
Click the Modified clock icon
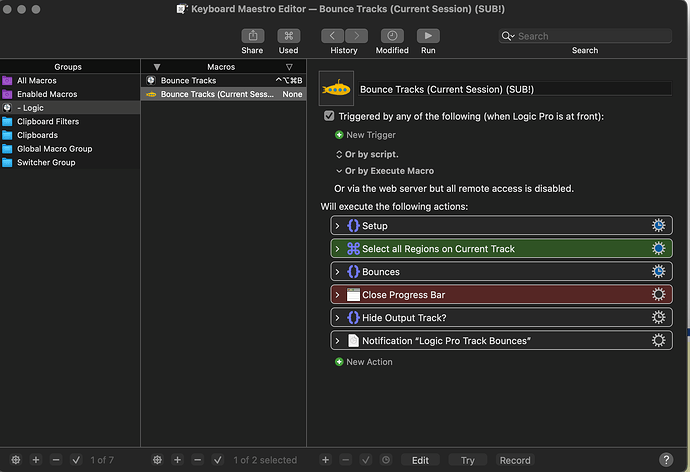coord(392,36)
